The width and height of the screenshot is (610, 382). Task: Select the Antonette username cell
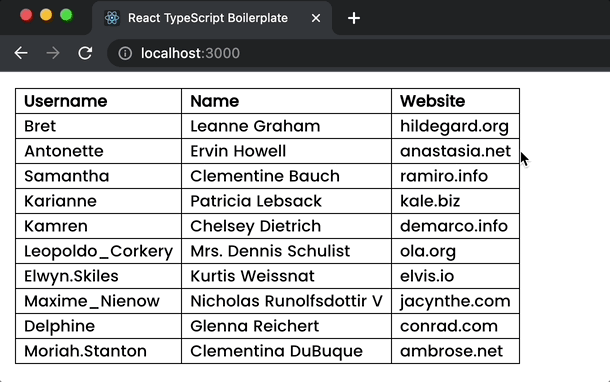click(x=98, y=151)
